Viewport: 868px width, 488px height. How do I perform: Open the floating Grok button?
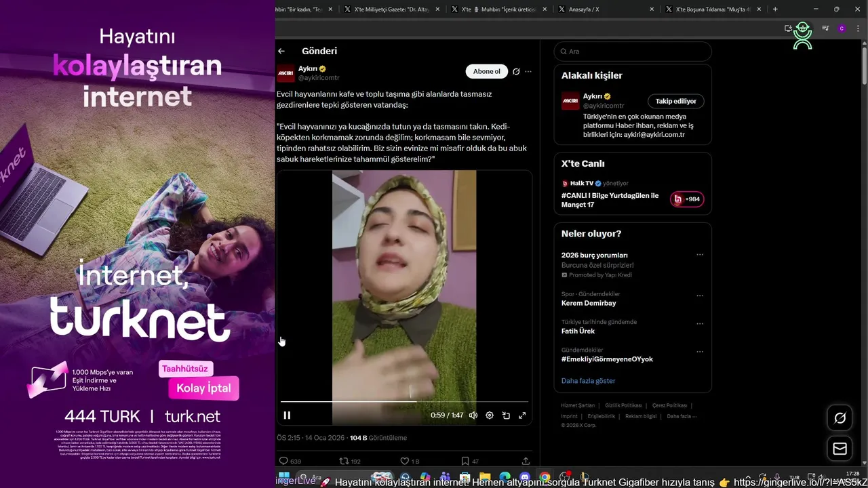[840, 418]
